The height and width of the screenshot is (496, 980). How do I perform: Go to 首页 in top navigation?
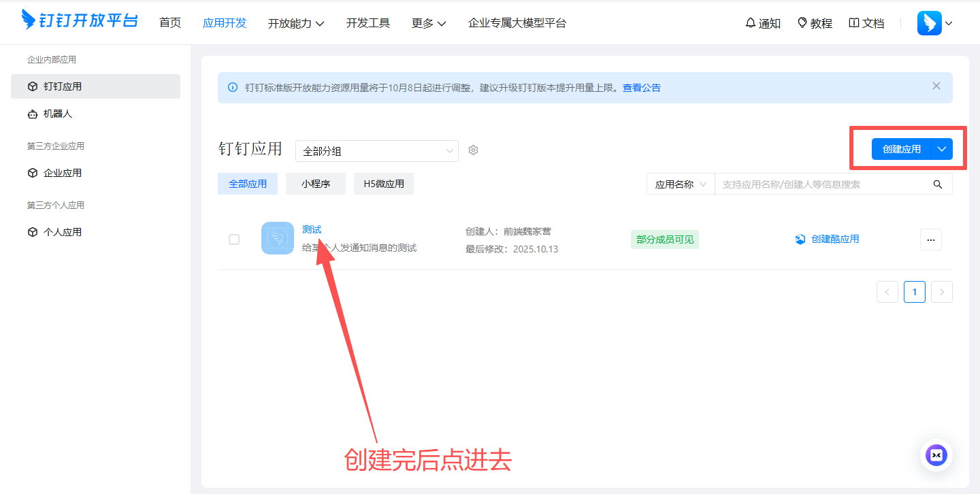pos(170,22)
